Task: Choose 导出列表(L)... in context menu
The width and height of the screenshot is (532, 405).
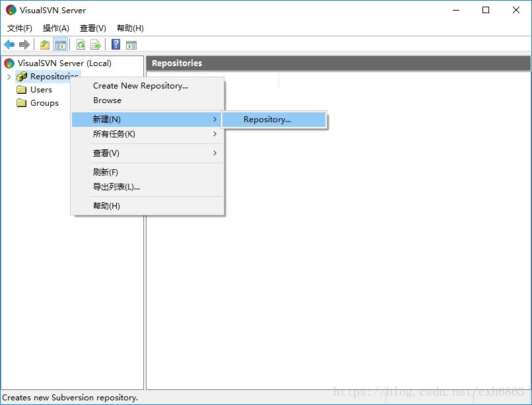Action: pyautogui.click(x=148, y=187)
